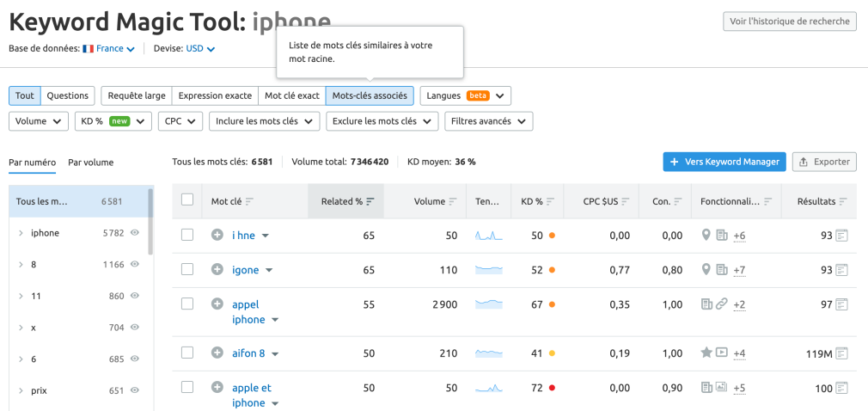The image size is (868, 411).
Task: Switch grouping to 'Par volume'
Action: pyautogui.click(x=91, y=163)
